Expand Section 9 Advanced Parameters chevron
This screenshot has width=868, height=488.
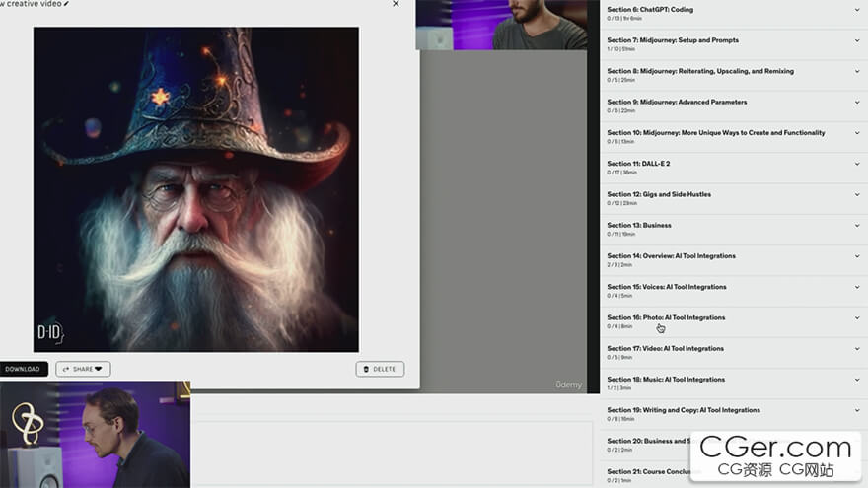pos(857,103)
